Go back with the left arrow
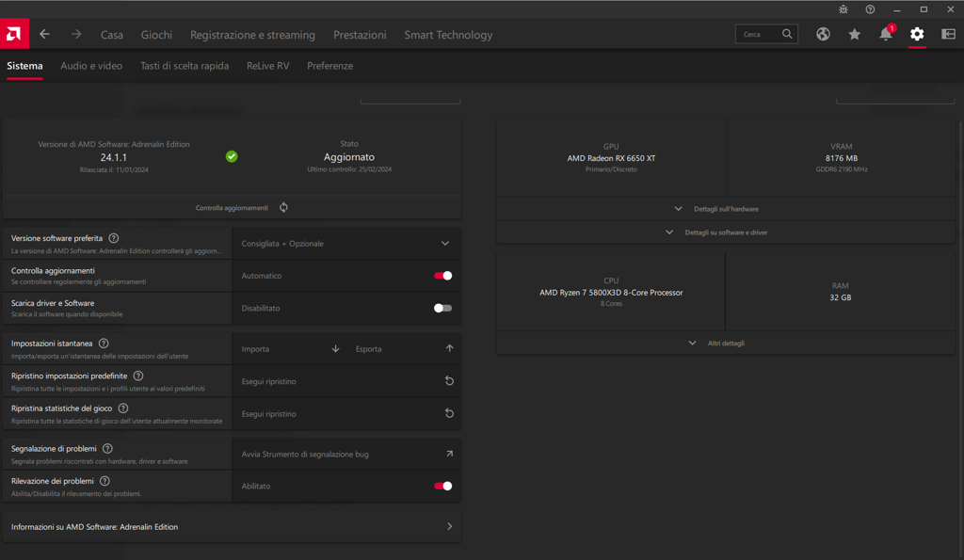This screenshot has width=964, height=560. 44,35
